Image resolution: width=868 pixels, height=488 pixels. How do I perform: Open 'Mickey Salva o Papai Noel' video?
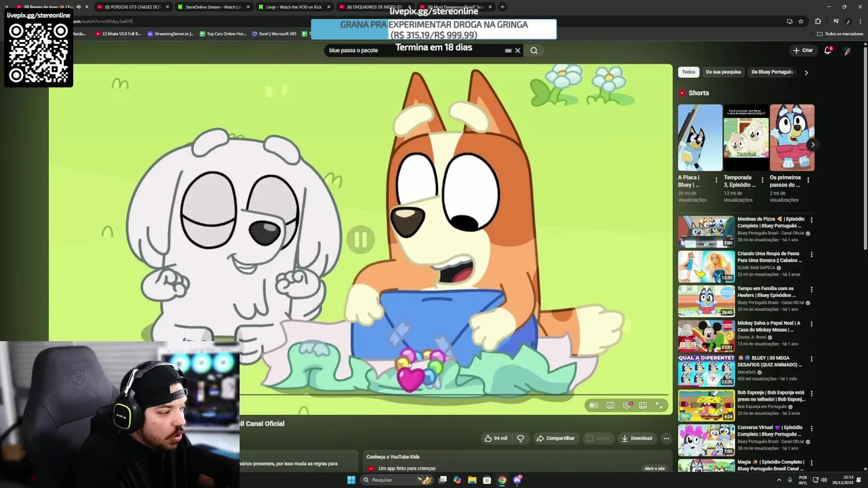(x=706, y=335)
